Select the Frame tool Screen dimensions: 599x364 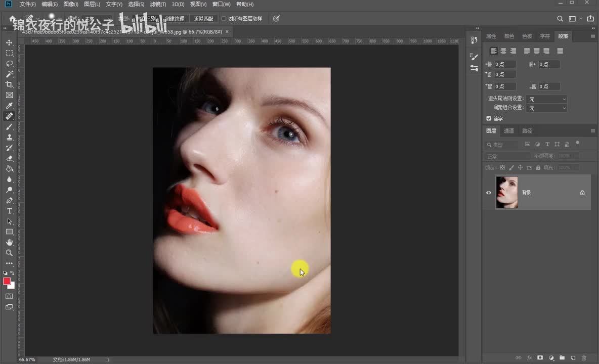tap(9, 95)
